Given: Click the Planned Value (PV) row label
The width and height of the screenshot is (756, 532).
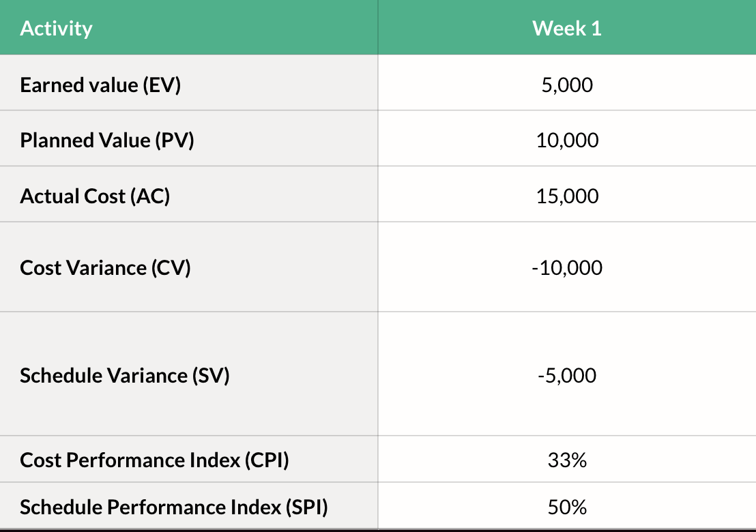Looking at the screenshot, I should coord(107,141).
